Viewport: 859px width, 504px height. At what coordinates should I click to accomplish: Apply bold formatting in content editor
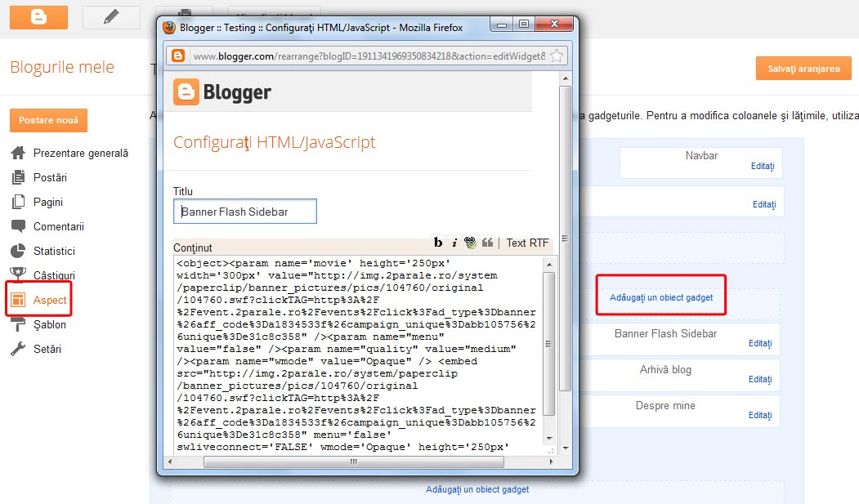coord(438,243)
